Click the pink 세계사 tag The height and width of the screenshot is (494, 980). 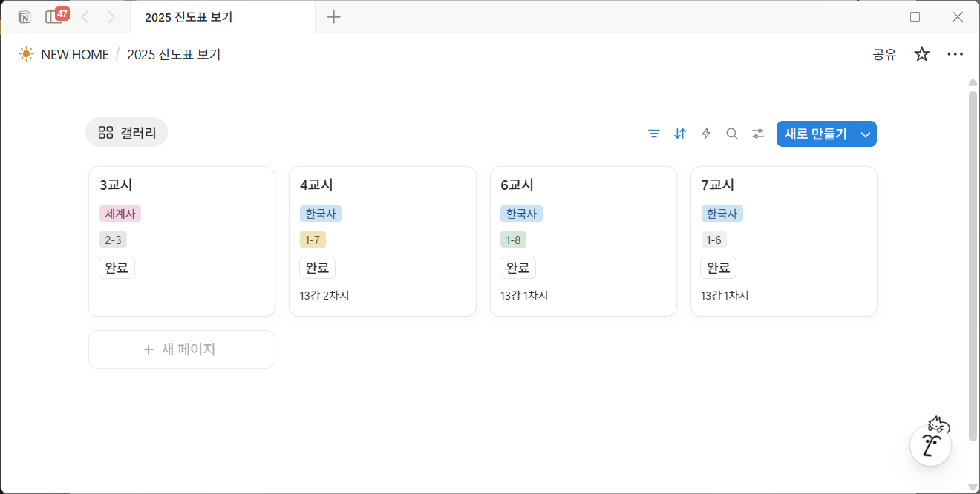[120, 214]
